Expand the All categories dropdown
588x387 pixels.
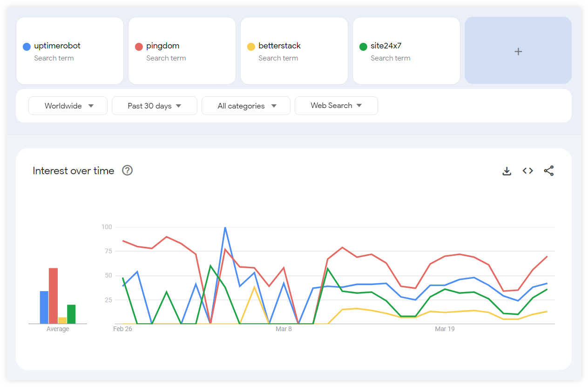tap(246, 106)
